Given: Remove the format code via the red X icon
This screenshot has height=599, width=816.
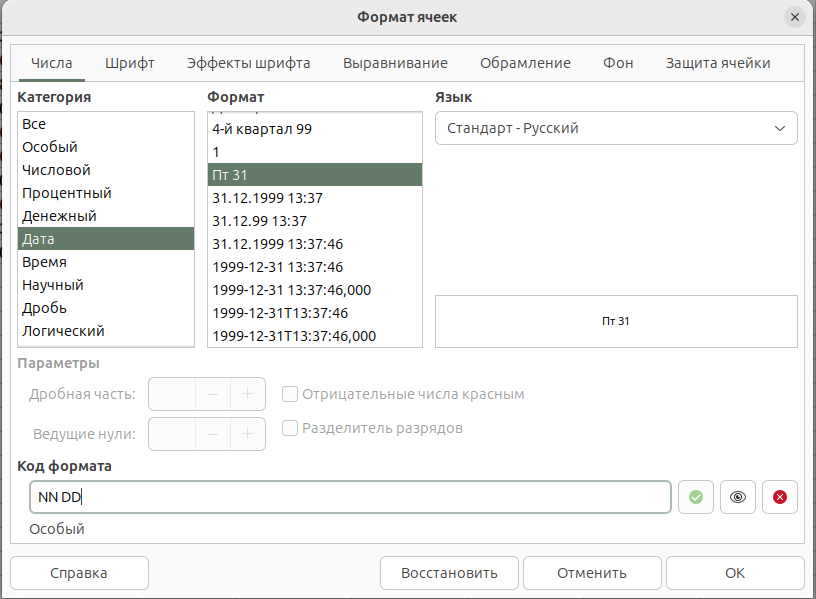Looking at the screenshot, I should point(780,497).
